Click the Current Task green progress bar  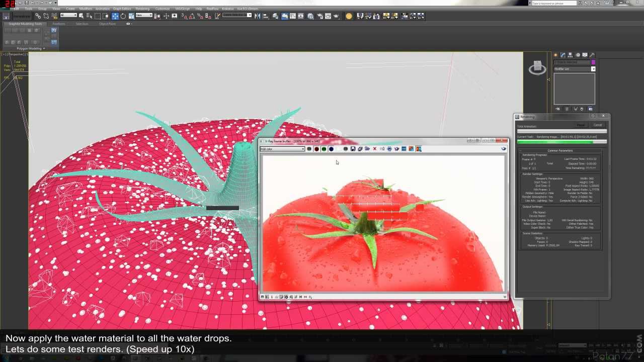point(562,142)
